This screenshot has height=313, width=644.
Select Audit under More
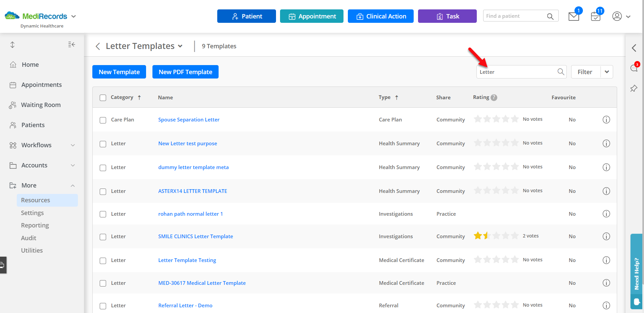coord(29,238)
